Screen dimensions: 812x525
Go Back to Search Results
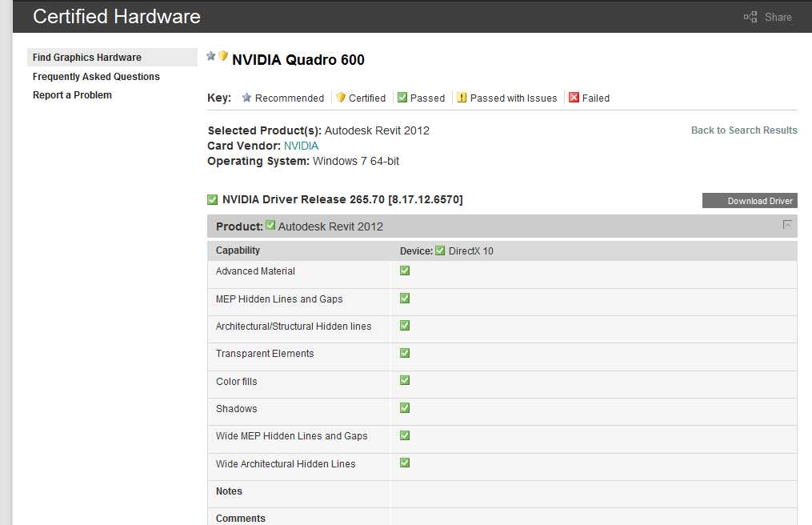tap(744, 130)
